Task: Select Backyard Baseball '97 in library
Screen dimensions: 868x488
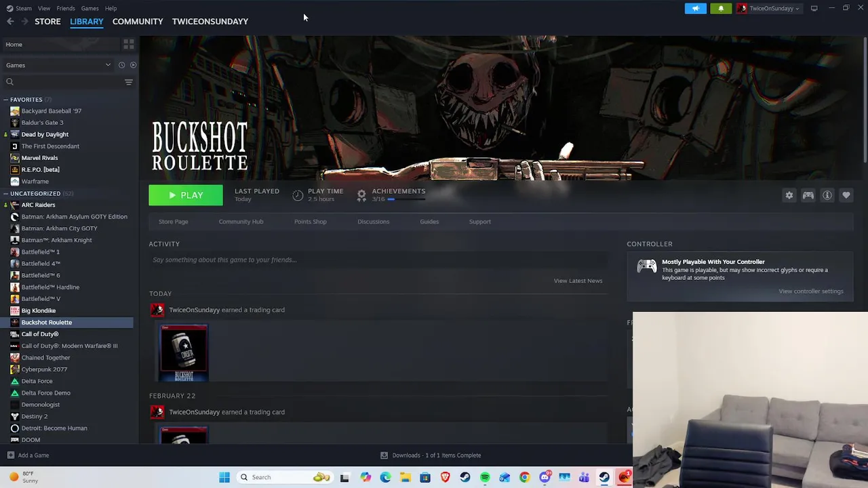Action: (51, 111)
